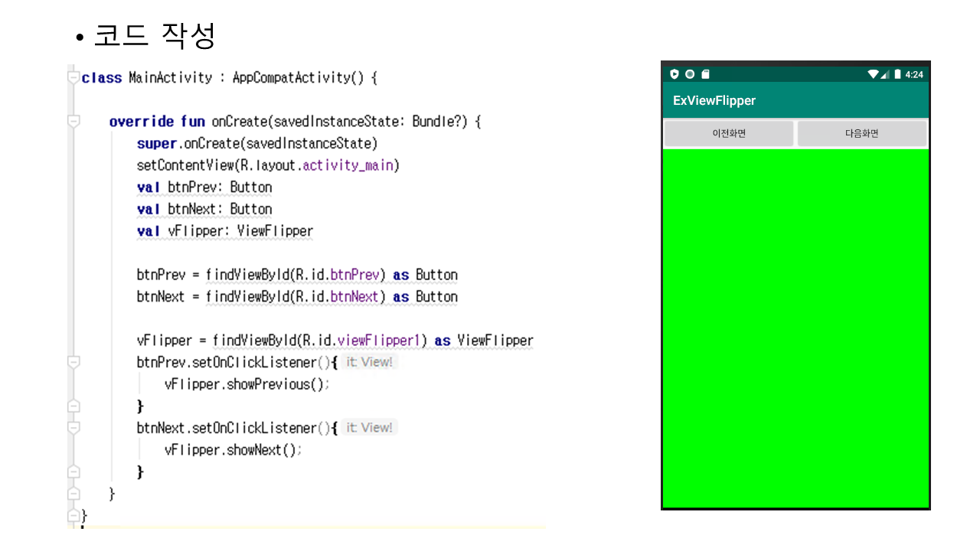Click the 'it: View!' hint on btnPrev listener

(x=369, y=362)
